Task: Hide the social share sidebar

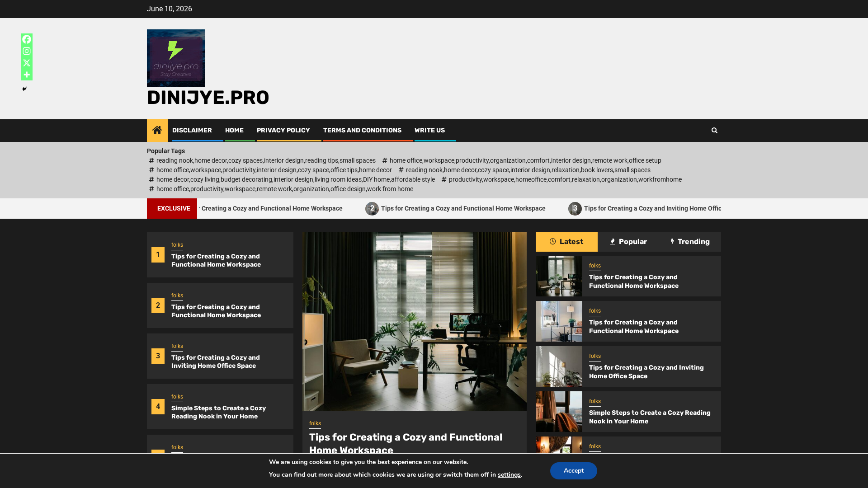Action: click(24, 89)
